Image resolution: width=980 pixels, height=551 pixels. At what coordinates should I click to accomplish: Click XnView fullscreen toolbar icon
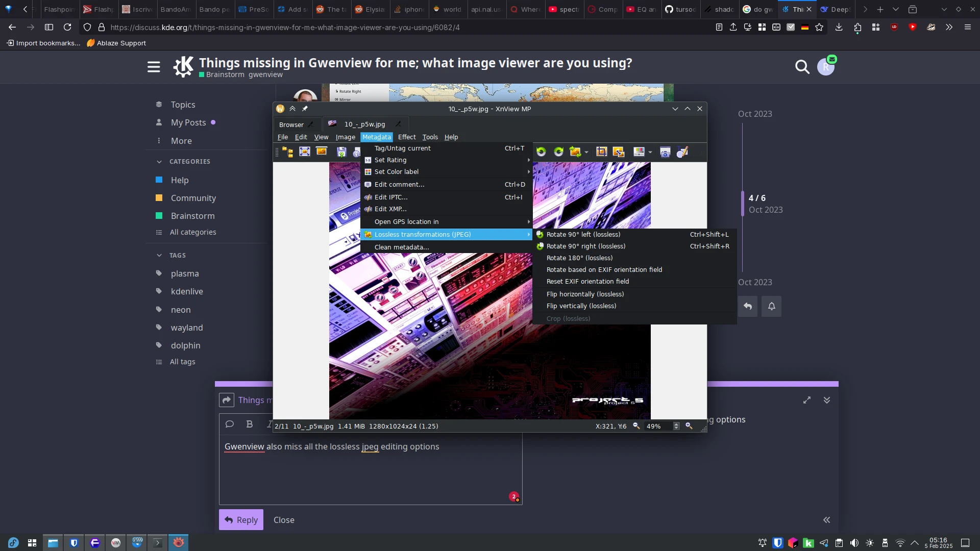click(x=305, y=152)
